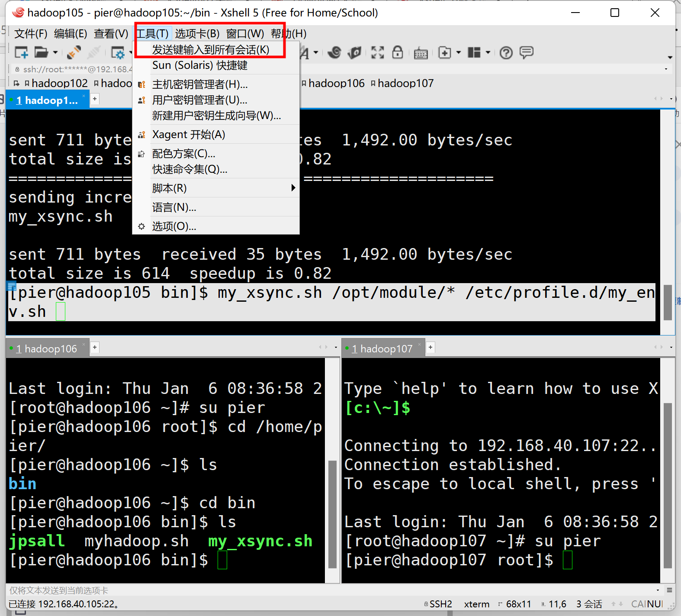
Task: Expand the new tab dropdown arrow
Action: point(459,53)
